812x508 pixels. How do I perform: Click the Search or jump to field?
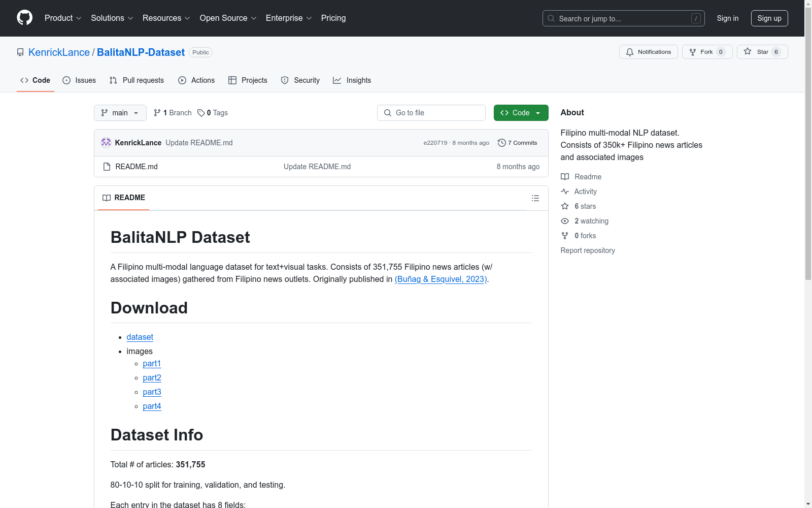coord(624,18)
